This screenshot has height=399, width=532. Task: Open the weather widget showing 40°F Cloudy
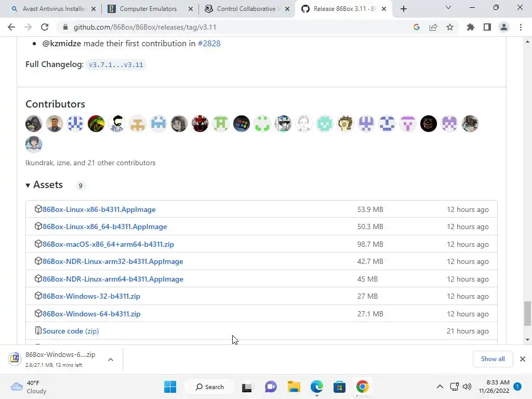pyautogui.click(x=29, y=387)
